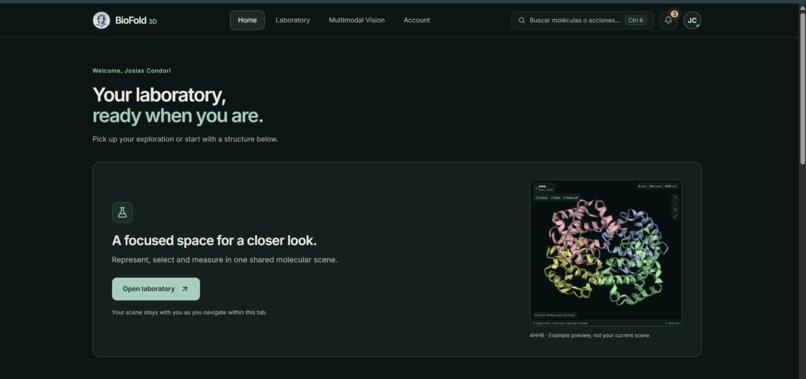Viewport: 806px width, 379px height.
Task: Switch to the Home tab
Action: point(247,20)
